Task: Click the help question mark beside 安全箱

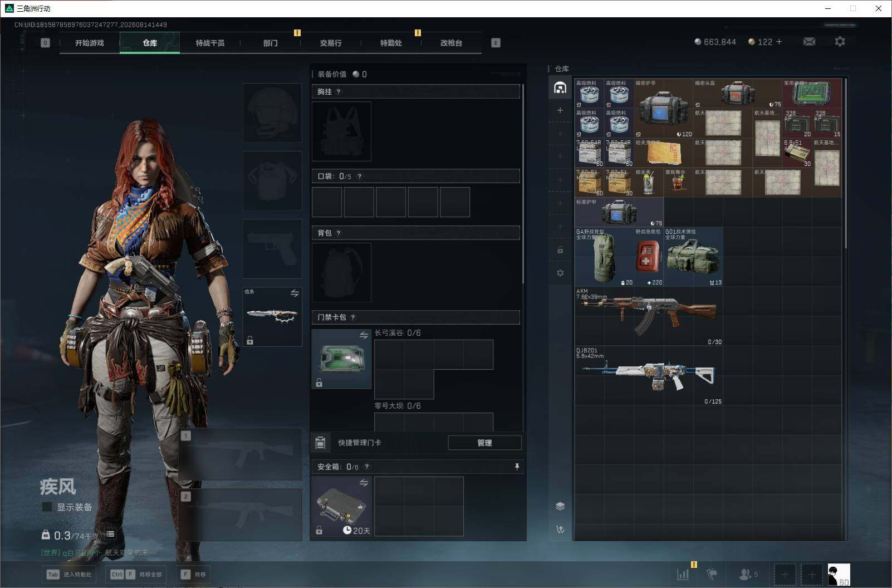Action: (367, 467)
